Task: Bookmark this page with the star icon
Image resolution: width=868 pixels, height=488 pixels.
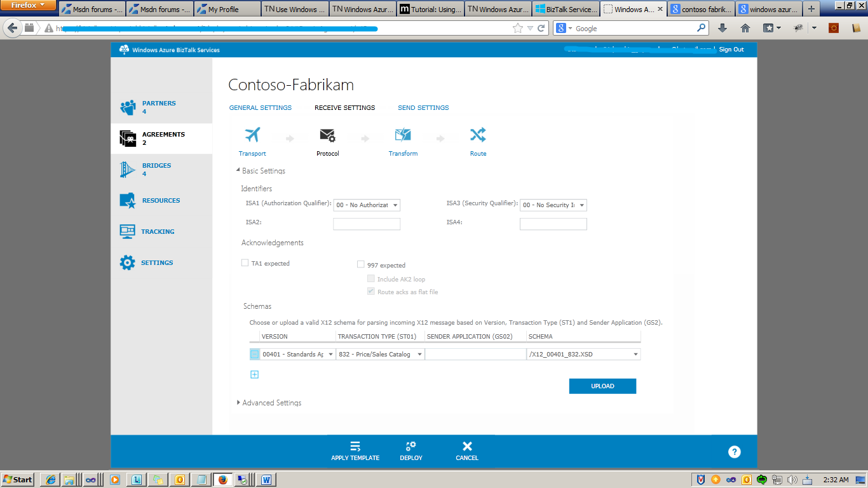Action: (518, 28)
